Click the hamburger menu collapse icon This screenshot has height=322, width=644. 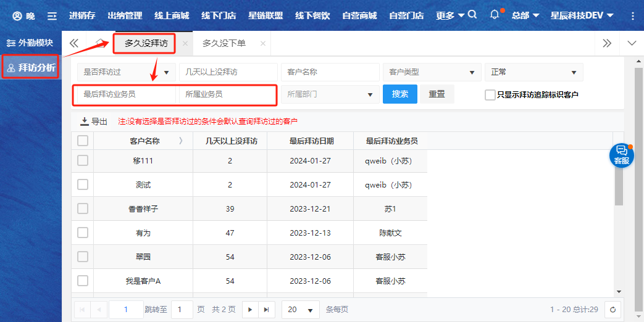pyautogui.click(x=52, y=15)
